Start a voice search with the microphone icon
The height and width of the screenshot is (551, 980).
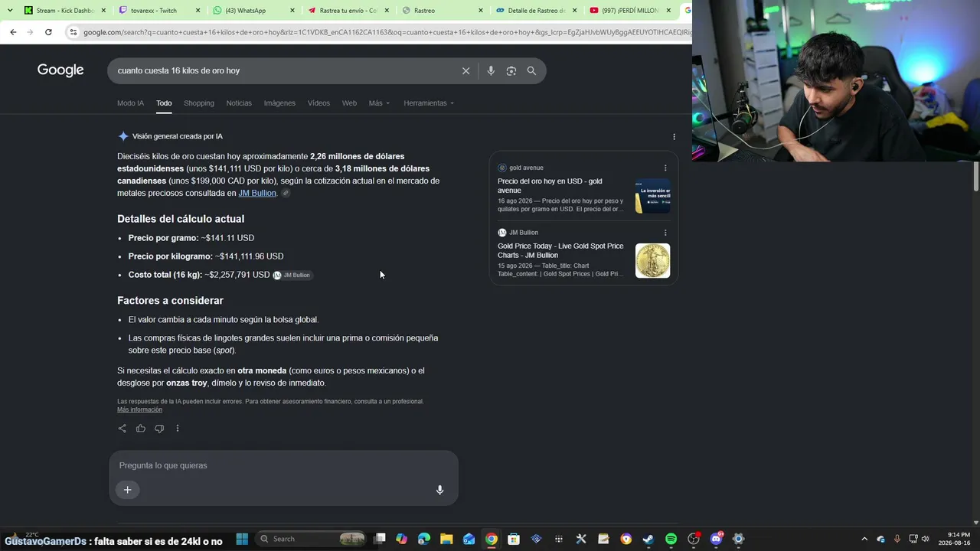click(x=491, y=70)
